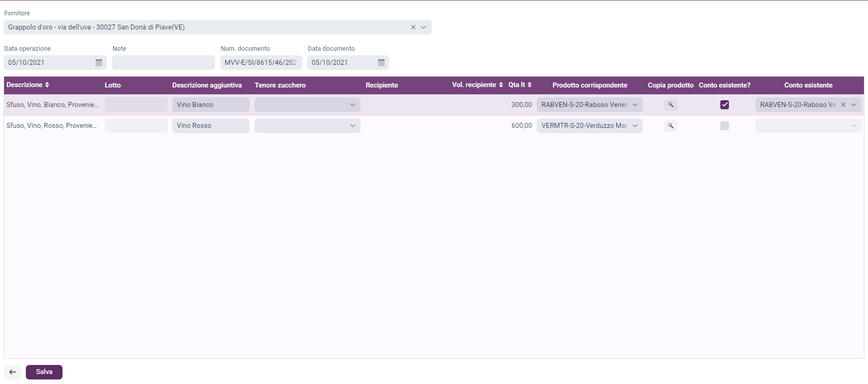This screenshot has height=384, width=868.
Task: Open Tenore zucchero dropdown for Vino Bianco
Action: [308, 105]
